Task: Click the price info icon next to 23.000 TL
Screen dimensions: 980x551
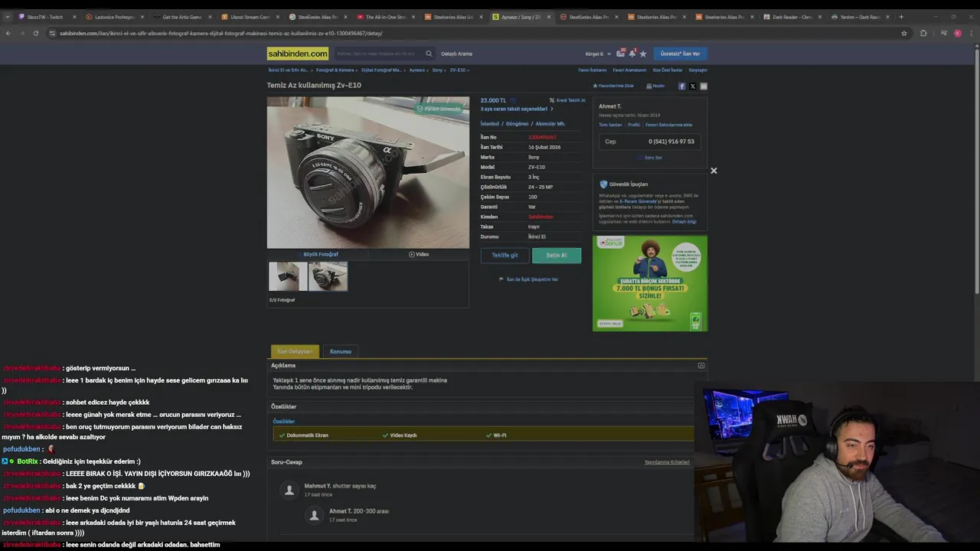Action: (513, 100)
